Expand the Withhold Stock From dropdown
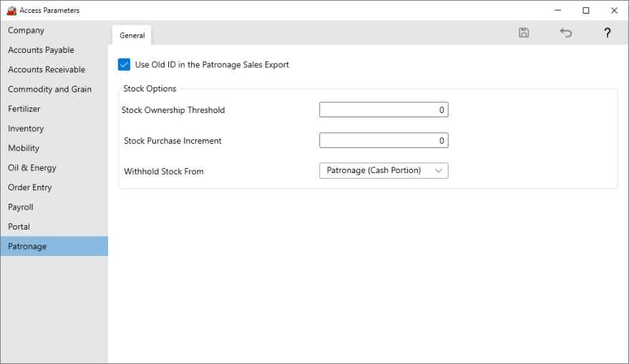Image resolution: width=629 pixels, height=364 pixels. 384,170
